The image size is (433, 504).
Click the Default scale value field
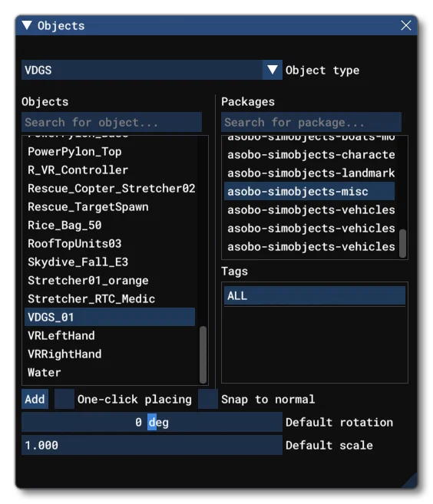(x=152, y=445)
